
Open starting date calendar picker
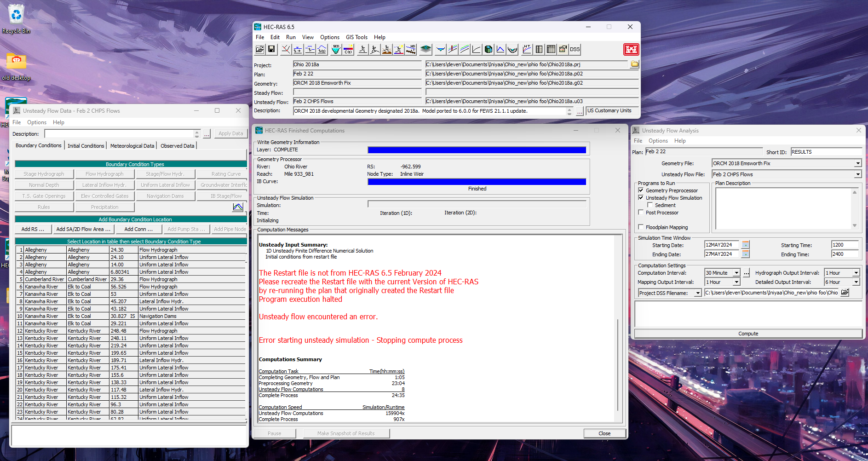point(746,245)
